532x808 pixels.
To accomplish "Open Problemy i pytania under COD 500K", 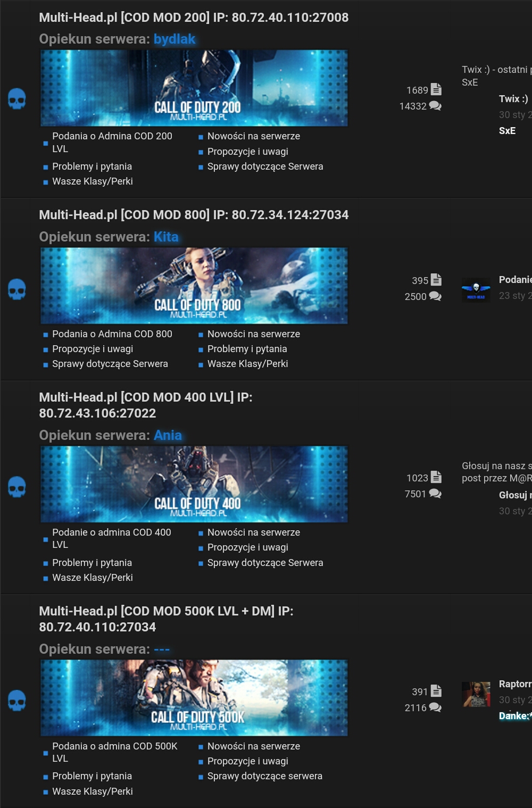I will 92,776.
